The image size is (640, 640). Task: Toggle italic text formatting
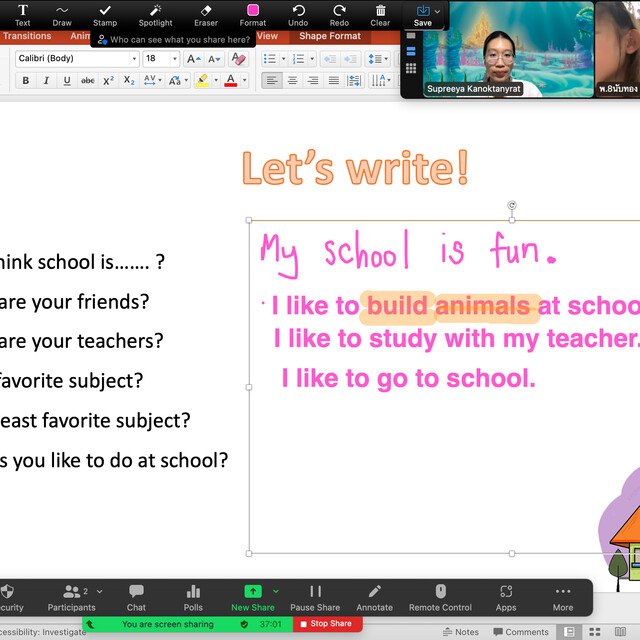pyautogui.click(x=46, y=81)
